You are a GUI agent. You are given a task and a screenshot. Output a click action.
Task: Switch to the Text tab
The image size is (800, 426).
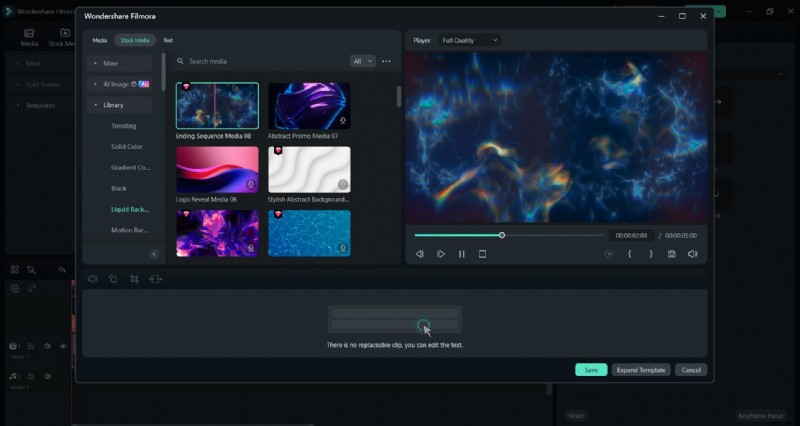(x=168, y=40)
